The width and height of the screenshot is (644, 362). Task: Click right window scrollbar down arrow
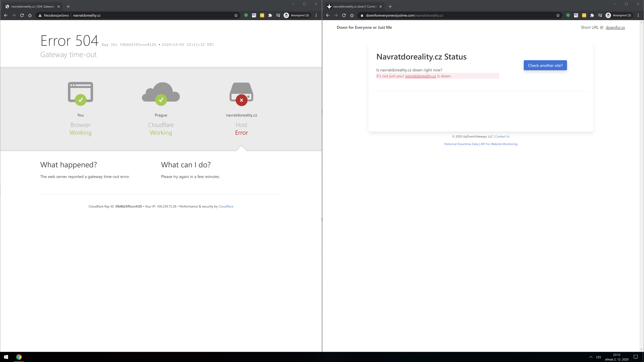[x=642, y=350]
